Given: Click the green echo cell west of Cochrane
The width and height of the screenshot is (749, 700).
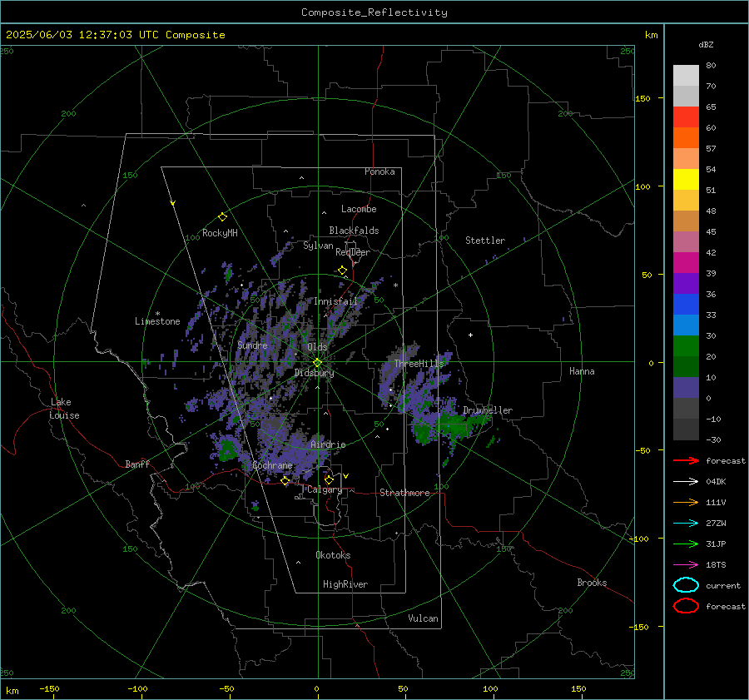Looking at the screenshot, I should click(x=229, y=450).
